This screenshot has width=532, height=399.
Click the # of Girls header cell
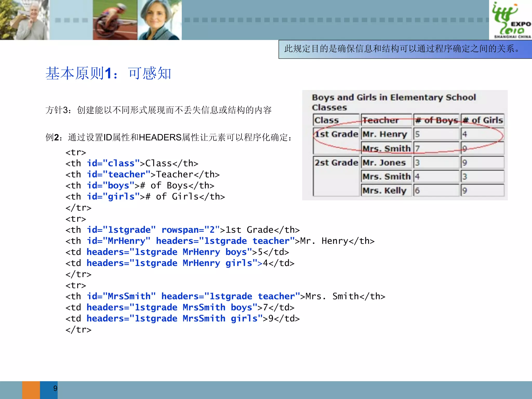point(483,120)
